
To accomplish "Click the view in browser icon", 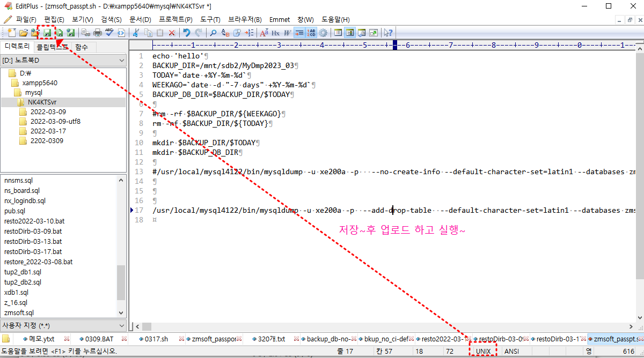I will coord(121,33).
